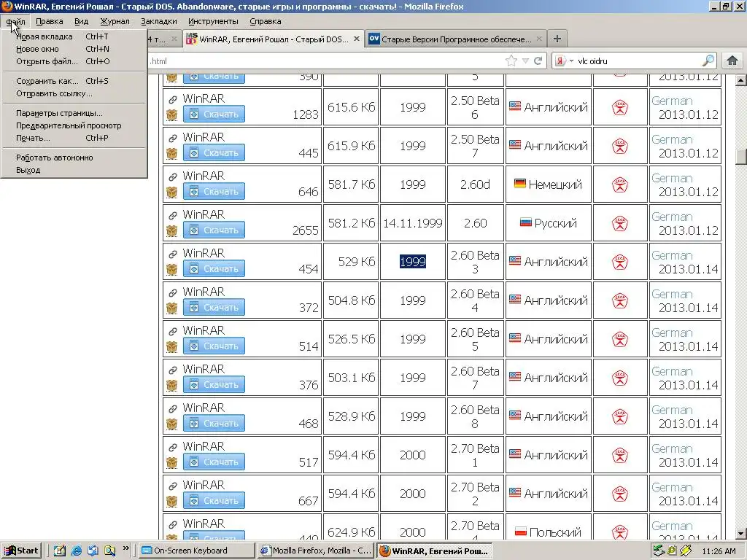
Task: Reload the page with refresh icon
Action: click(x=538, y=61)
